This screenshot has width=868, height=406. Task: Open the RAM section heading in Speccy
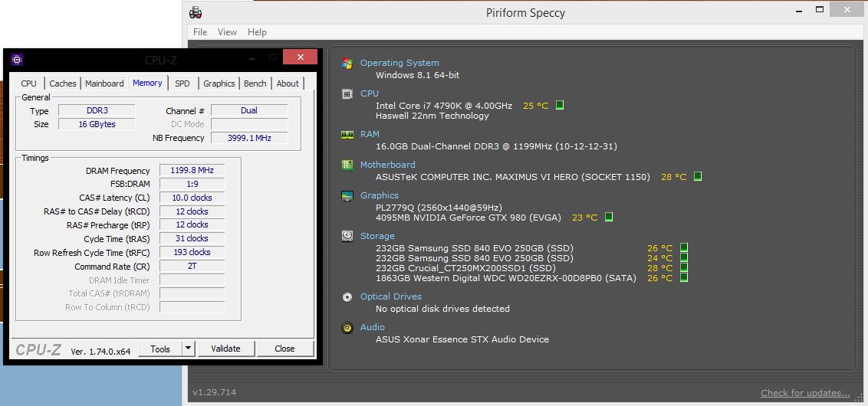[x=370, y=134]
